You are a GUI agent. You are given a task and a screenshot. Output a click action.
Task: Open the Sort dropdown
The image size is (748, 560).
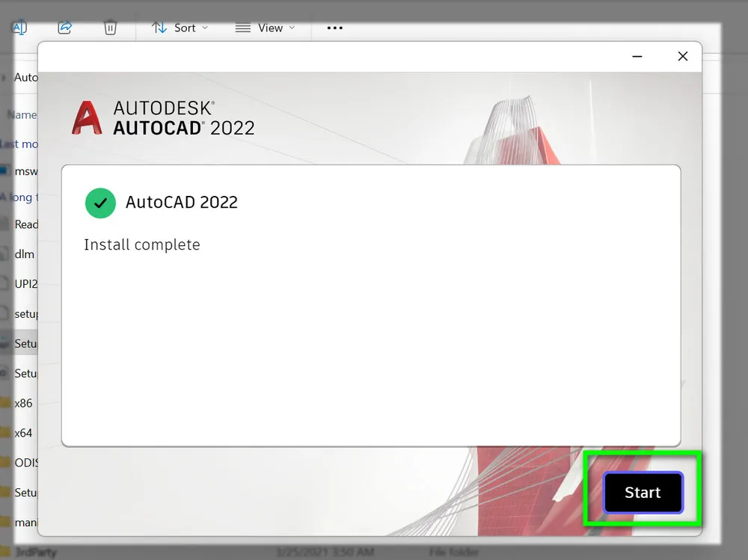pos(180,28)
